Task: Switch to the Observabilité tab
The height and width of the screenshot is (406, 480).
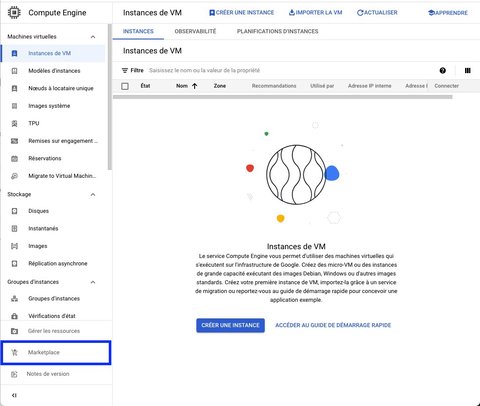Action: tap(195, 31)
